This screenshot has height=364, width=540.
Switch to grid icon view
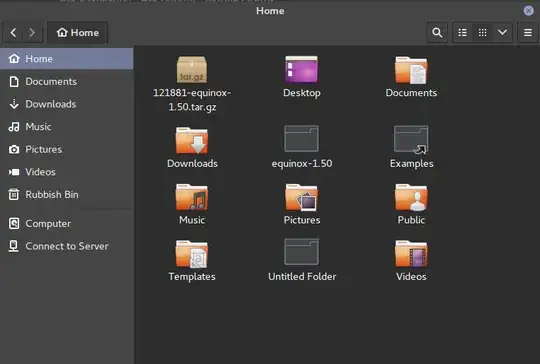coord(482,33)
